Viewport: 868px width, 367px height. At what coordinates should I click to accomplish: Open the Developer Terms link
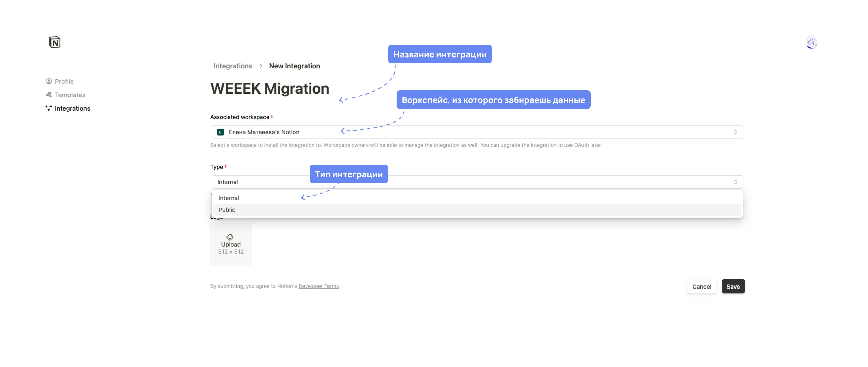pos(318,286)
